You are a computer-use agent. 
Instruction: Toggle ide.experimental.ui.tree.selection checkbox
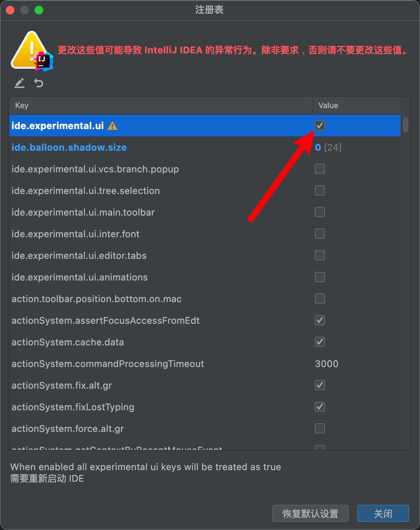pyautogui.click(x=320, y=190)
